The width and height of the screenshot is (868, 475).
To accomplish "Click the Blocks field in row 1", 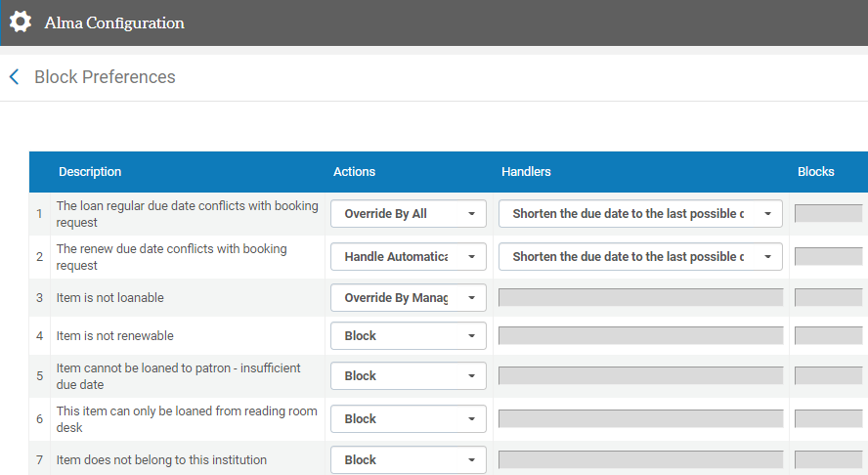I will 829,214.
